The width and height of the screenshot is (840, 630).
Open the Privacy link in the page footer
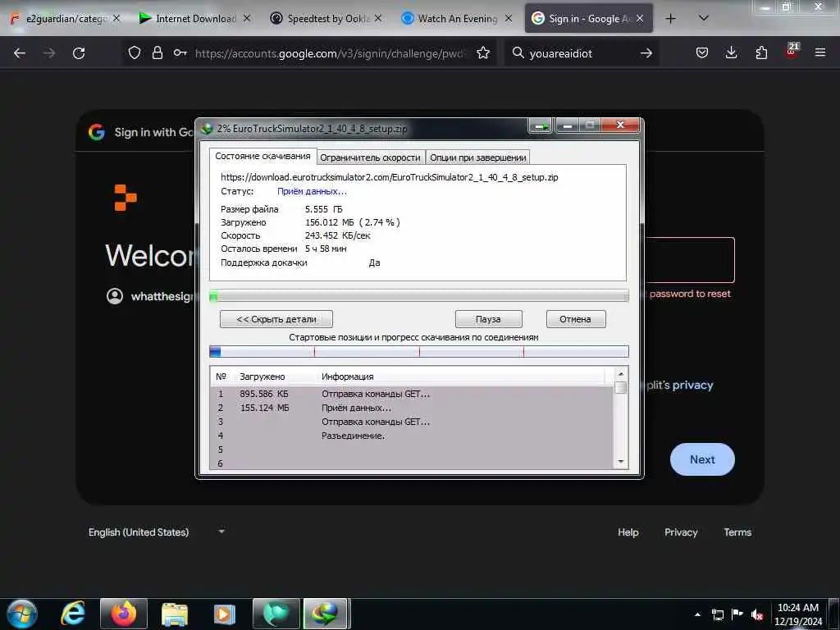coord(681,532)
